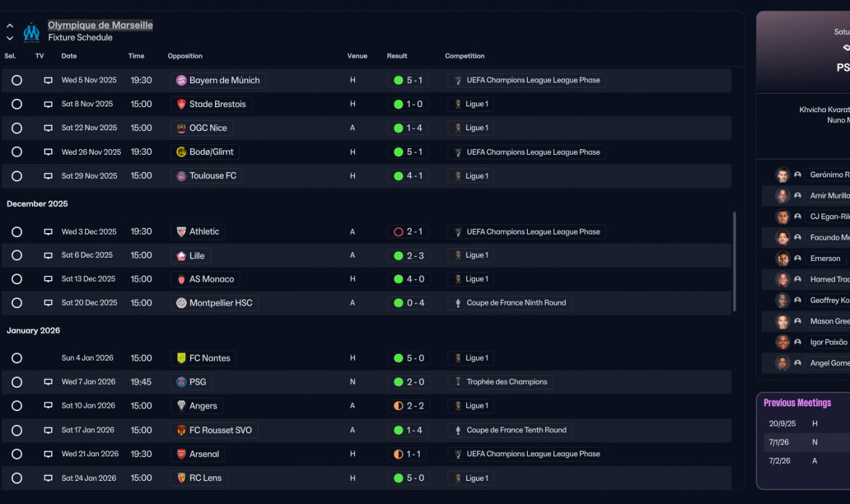Click the Champions League trophy icon for Athletic
The height and width of the screenshot is (504, 850).
(x=458, y=232)
